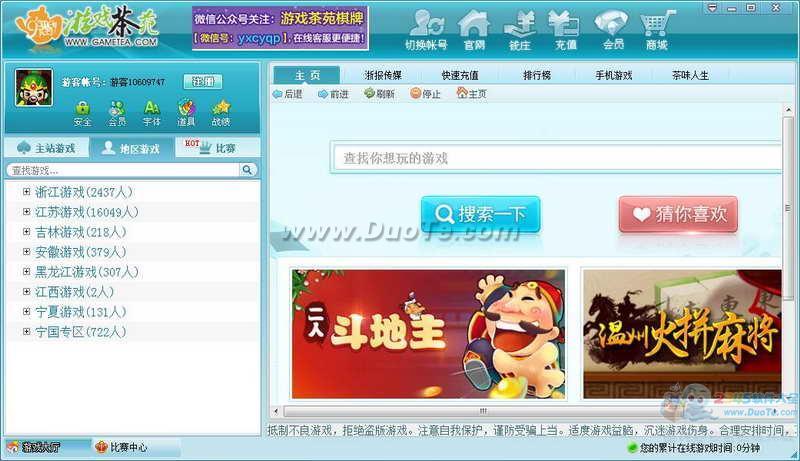The image size is (800, 461).
Task: Click the 战绩 star record icon
Action: pyautogui.click(x=221, y=113)
